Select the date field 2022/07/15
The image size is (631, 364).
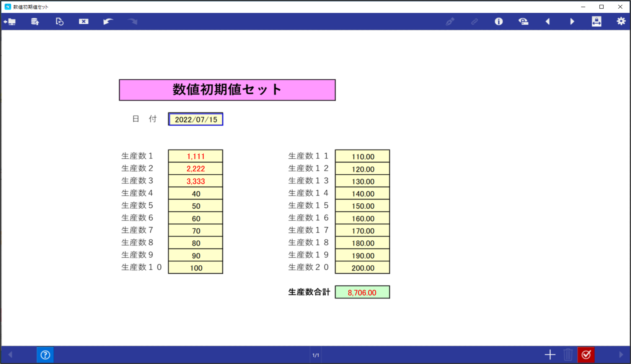tap(196, 119)
